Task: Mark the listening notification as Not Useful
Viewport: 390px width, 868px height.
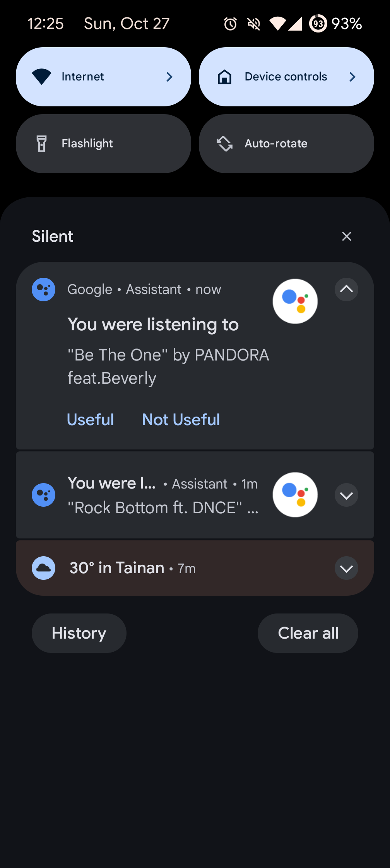Action: click(x=181, y=420)
